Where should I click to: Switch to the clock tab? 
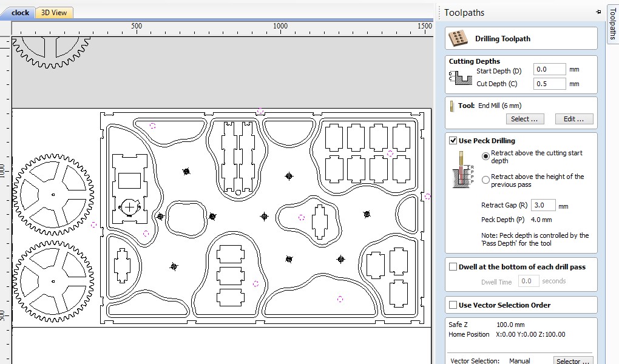(20, 13)
